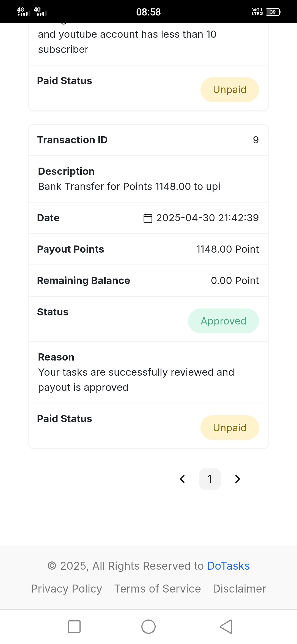Tap the 1148.00 Point payout value

tap(227, 249)
